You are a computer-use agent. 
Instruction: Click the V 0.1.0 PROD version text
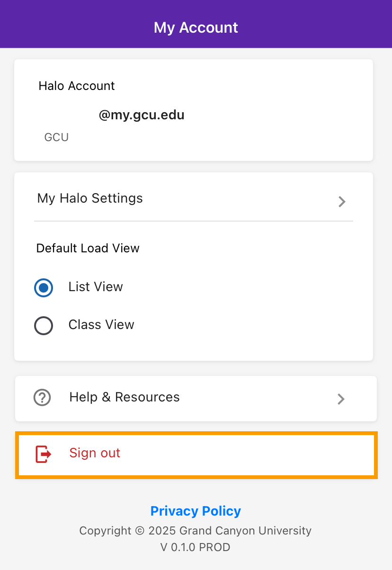196,548
